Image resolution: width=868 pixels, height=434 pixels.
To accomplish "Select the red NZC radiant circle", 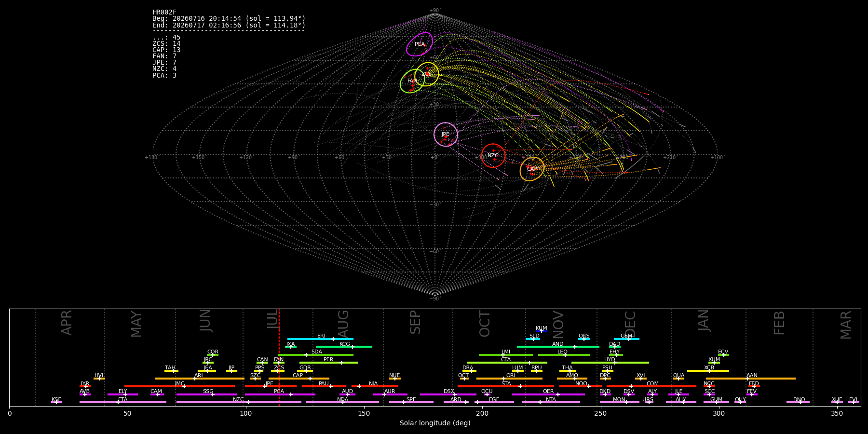I will 493,155.
